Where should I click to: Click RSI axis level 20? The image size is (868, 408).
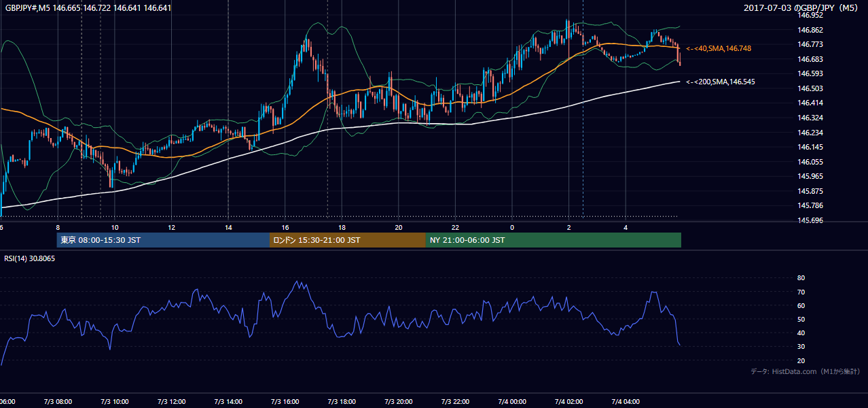click(x=801, y=360)
